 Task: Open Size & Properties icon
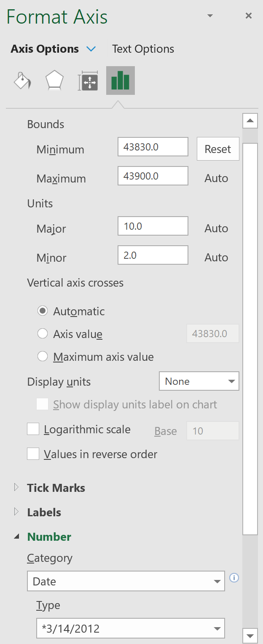(88, 80)
